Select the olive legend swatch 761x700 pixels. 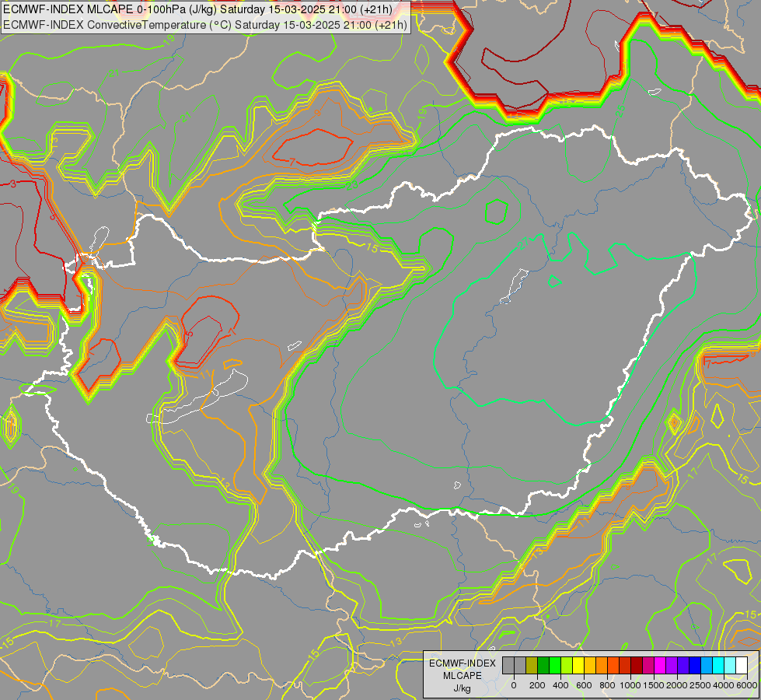532,666
